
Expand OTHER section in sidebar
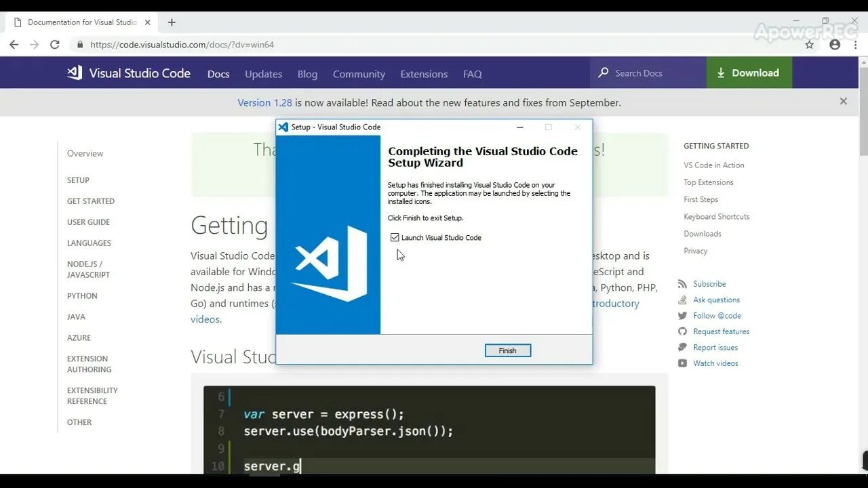point(79,422)
